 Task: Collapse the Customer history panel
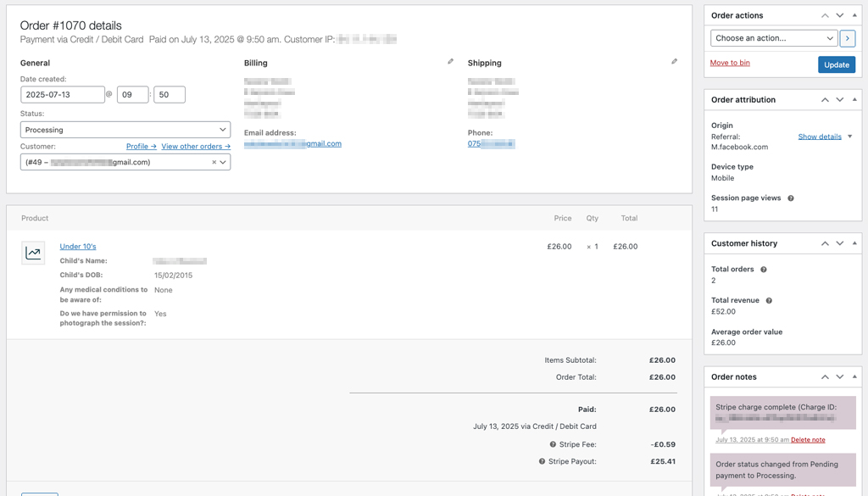(854, 243)
